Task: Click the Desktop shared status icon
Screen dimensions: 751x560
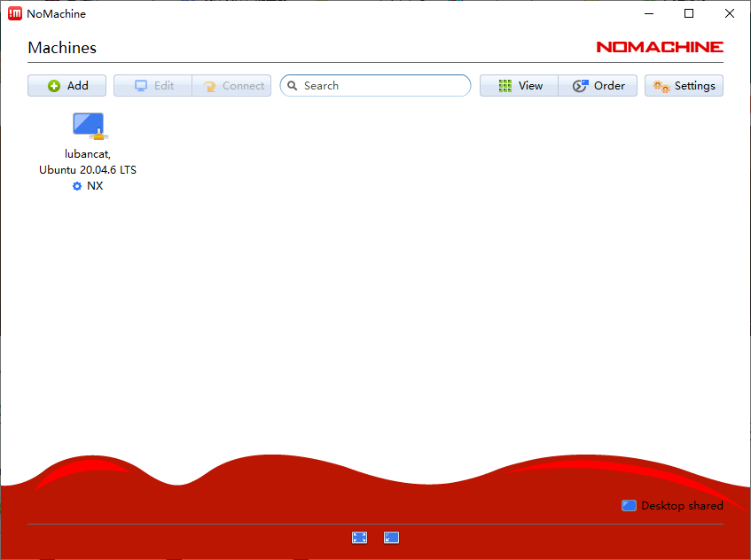Action: tap(629, 505)
